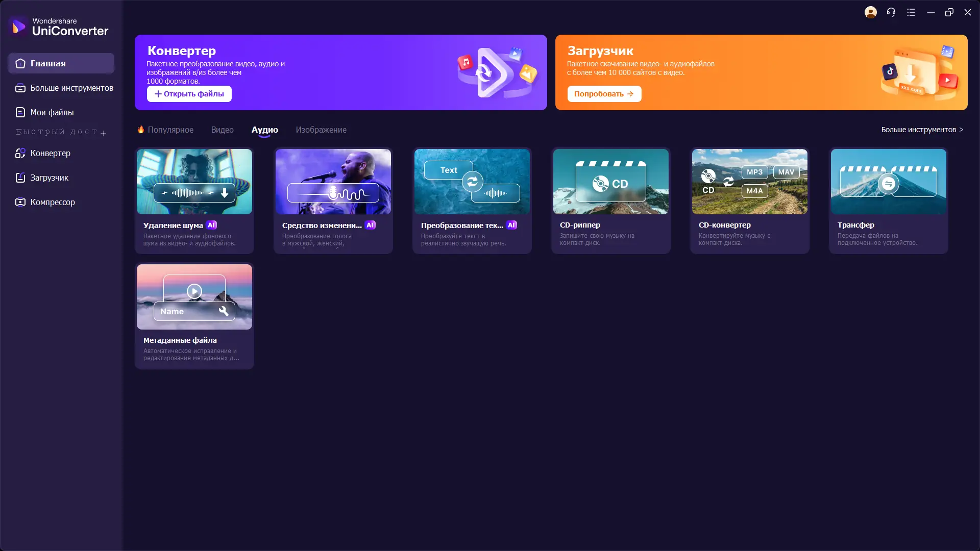Expand Больше инструментов link at right
This screenshot has height=551, width=980.
[x=922, y=130]
